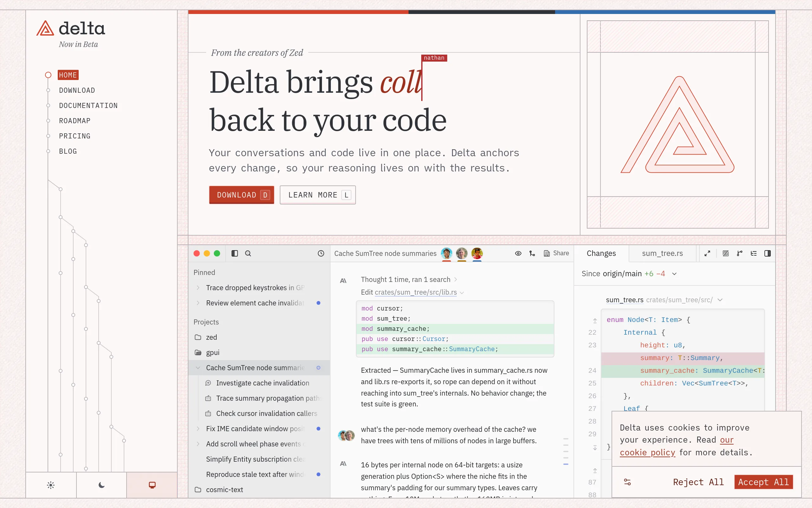Viewport: 812px width, 508px height.
Task: Click the user avatars beside per-node memory question
Action: click(x=346, y=435)
